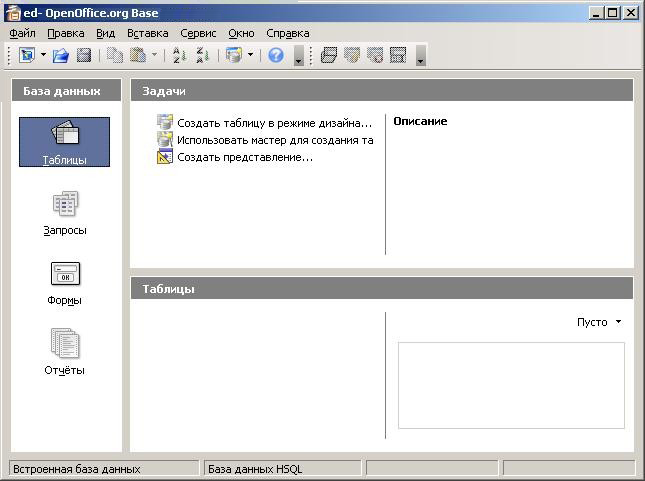Open the Paste options dropdown arrow

154,55
